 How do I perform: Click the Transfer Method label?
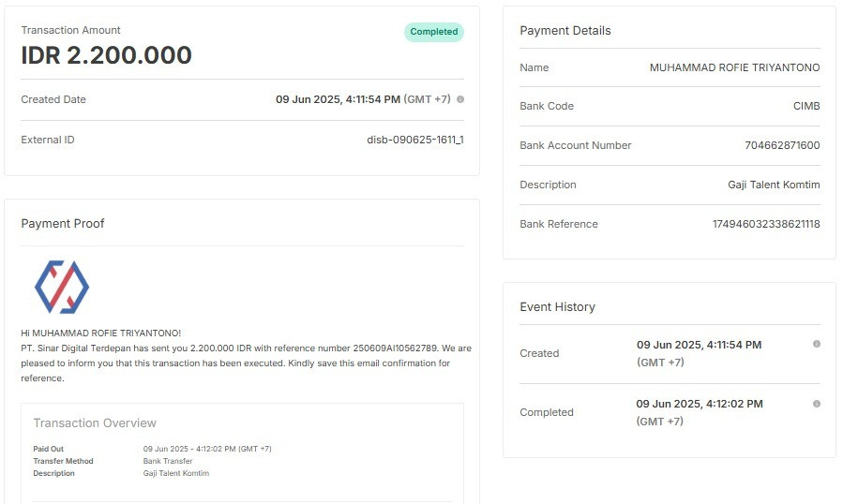[63, 461]
